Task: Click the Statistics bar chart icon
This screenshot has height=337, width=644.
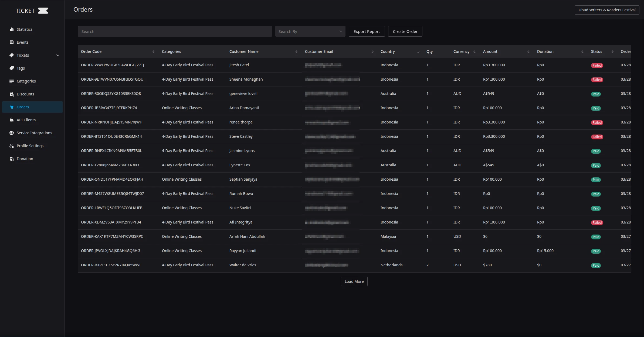Action: (12, 29)
